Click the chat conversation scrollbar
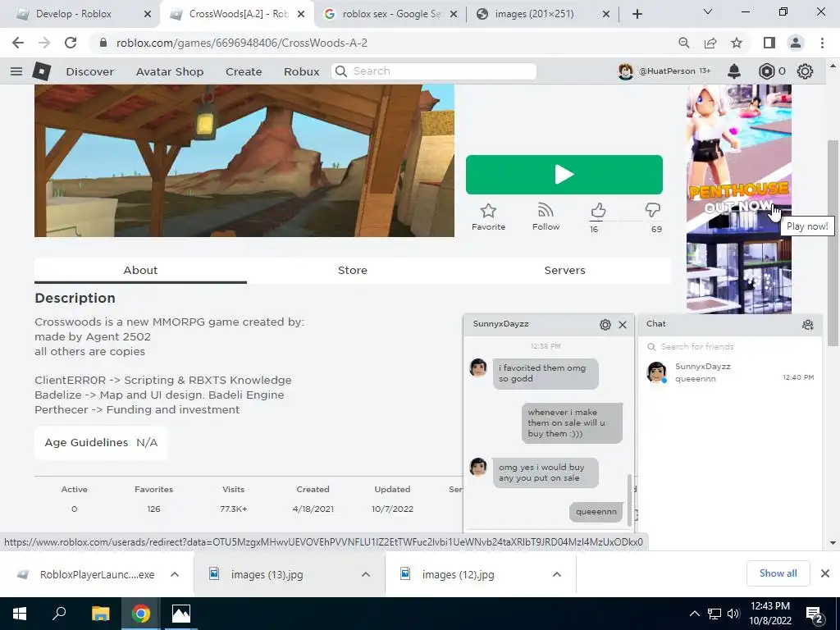Image resolution: width=840 pixels, height=630 pixels. point(629,500)
